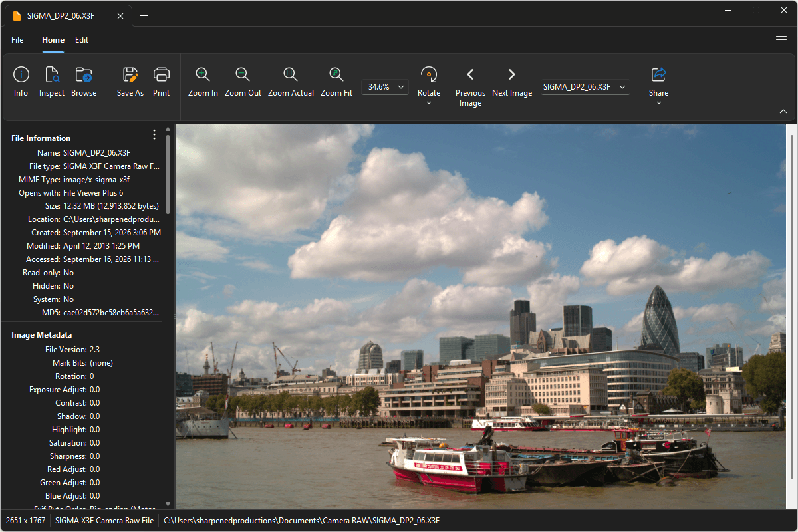Click status bar SIGMA X3F Camera Raw File
798x532 pixels.
click(x=104, y=521)
